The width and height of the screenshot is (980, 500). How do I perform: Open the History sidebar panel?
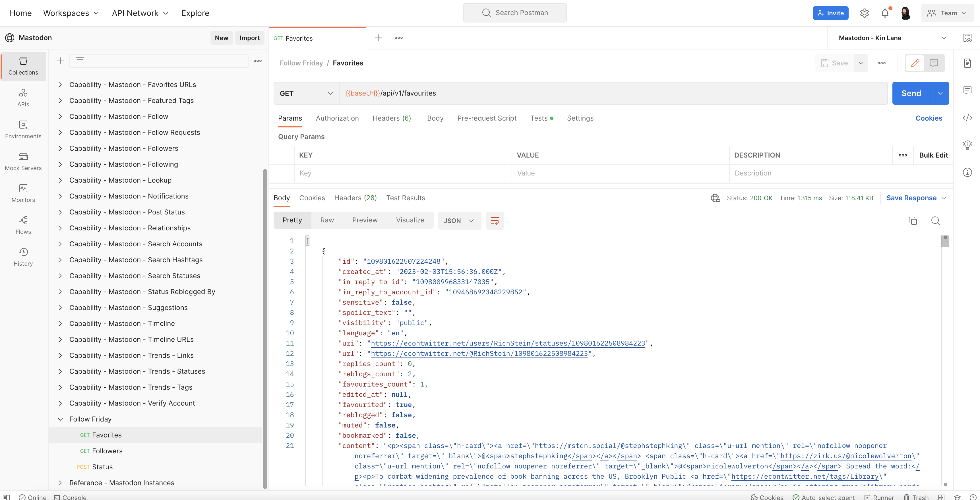(23, 257)
